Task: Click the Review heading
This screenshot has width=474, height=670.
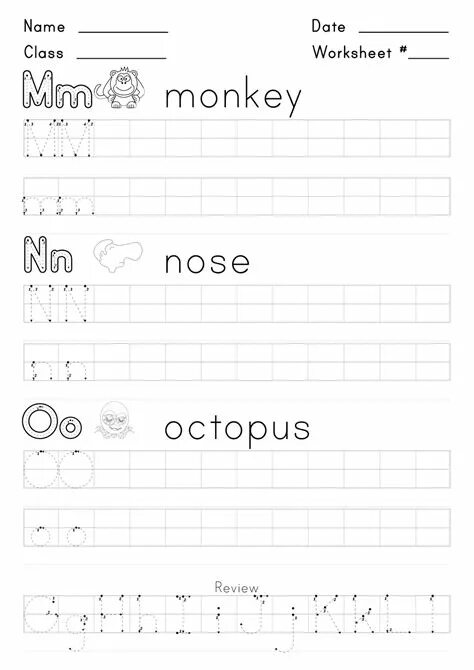Action: [236, 587]
